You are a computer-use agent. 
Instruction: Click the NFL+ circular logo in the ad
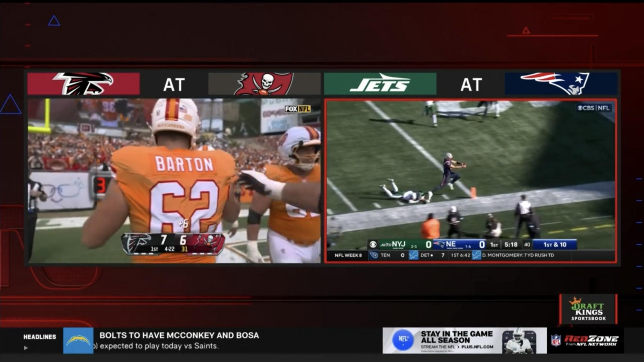coord(403,340)
